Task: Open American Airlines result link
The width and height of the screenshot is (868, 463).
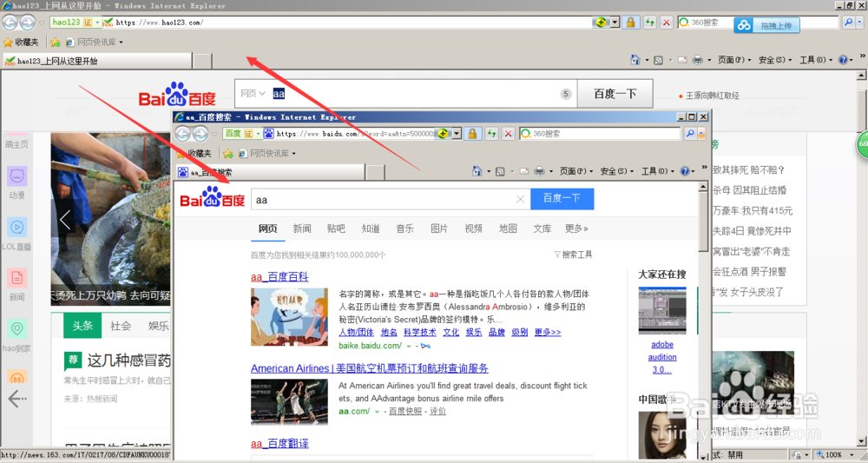Action: [370, 368]
